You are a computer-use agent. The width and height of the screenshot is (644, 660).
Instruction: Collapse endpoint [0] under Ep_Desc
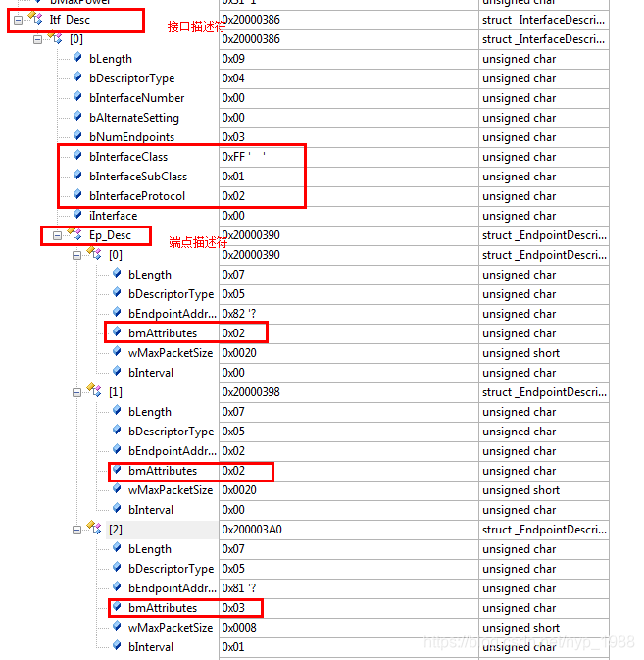coord(76,256)
